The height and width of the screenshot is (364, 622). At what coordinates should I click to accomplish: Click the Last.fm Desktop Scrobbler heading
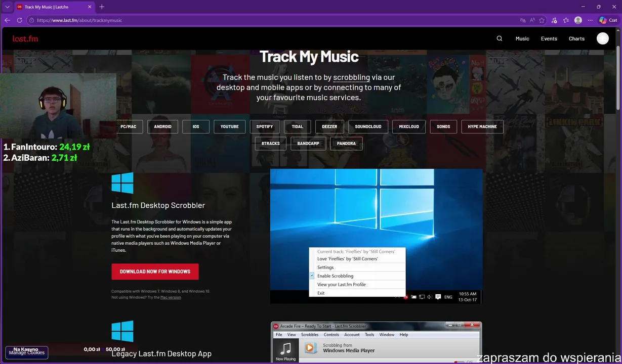[x=158, y=205]
